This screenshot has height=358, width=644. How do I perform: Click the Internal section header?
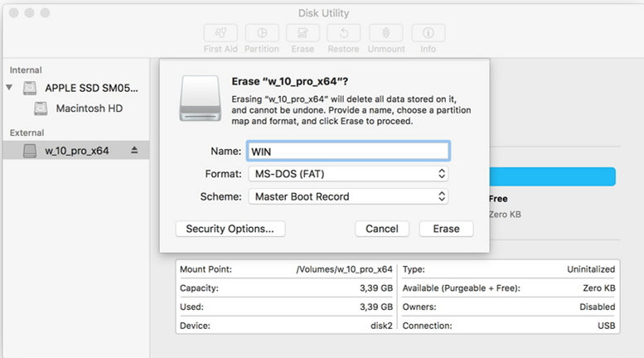[x=26, y=70]
